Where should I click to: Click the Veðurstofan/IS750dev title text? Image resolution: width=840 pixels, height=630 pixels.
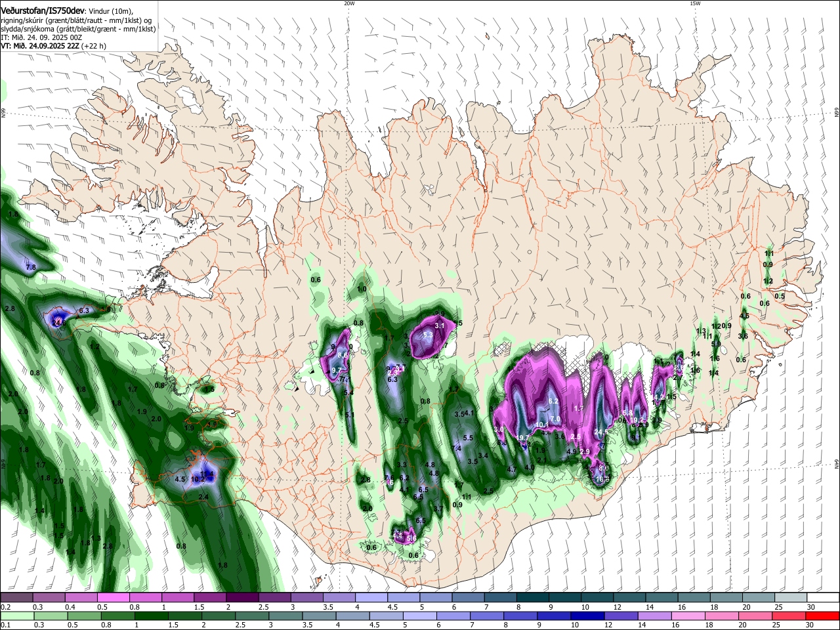tap(42, 10)
